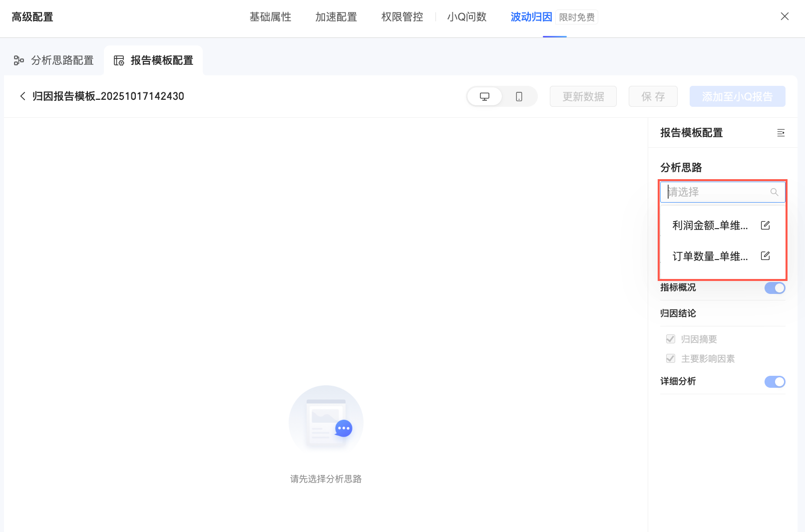Edit the 利润金额_单维 analysis entry
Screen dimensions: 805x532
765,225
